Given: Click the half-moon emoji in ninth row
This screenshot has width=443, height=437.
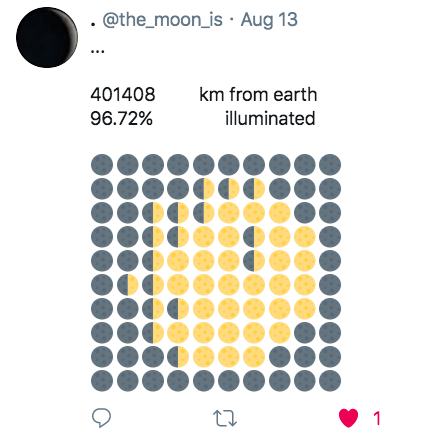Looking at the screenshot, I should coord(178,357).
